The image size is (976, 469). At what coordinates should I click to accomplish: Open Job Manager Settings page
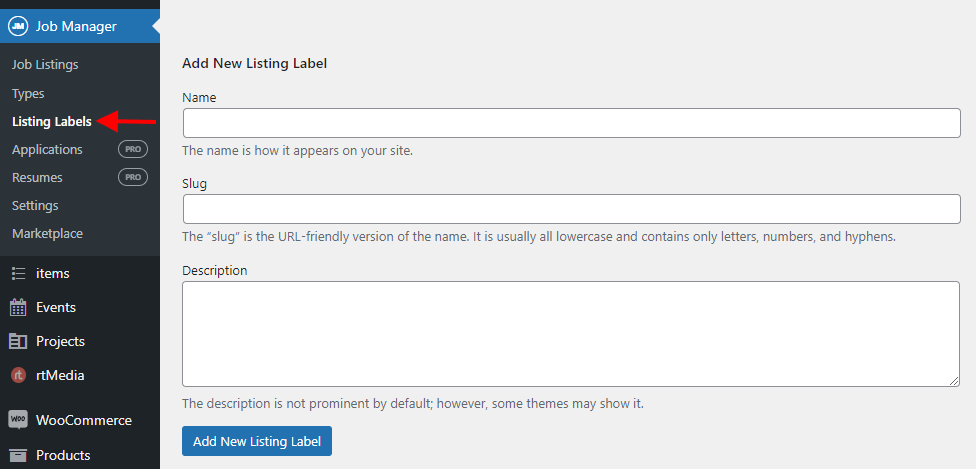click(x=35, y=205)
